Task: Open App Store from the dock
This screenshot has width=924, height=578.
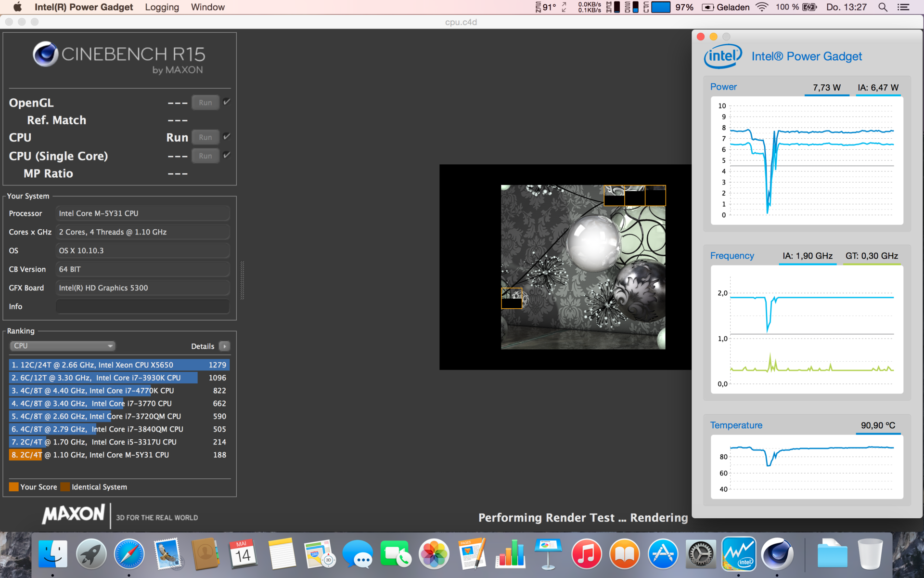Action: pyautogui.click(x=663, y=554)
